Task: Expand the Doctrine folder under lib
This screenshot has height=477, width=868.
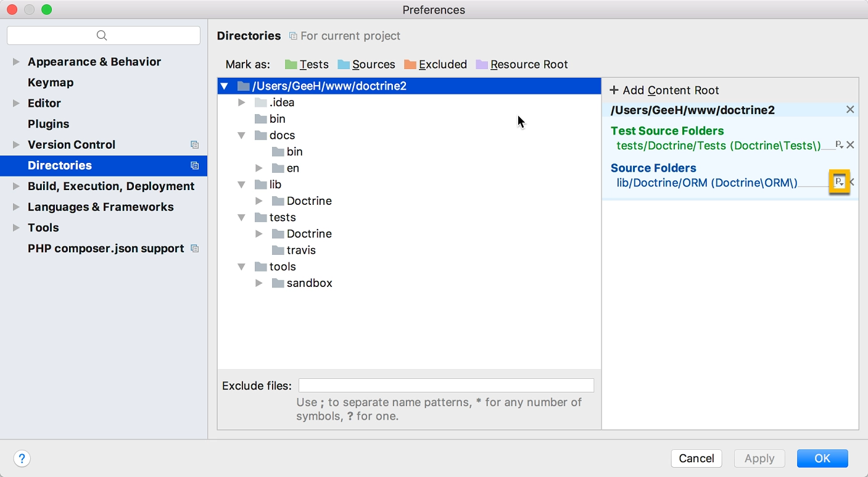Action: 259,201
